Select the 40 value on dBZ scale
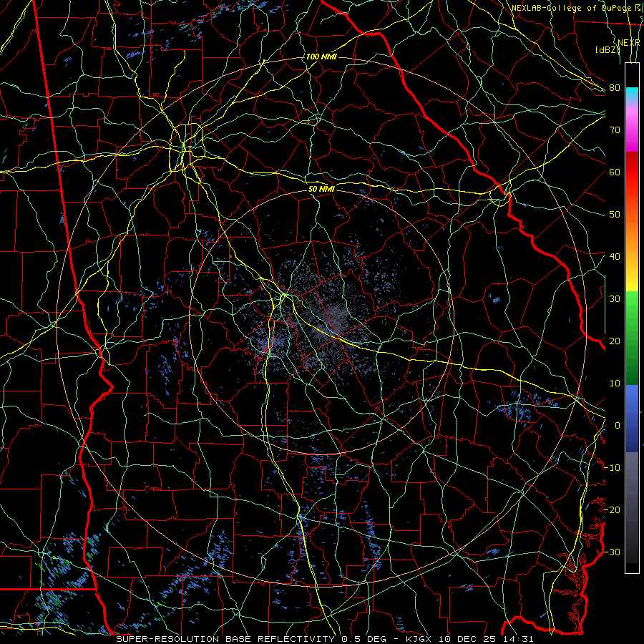The image size is (644, 644). point(615,257)
